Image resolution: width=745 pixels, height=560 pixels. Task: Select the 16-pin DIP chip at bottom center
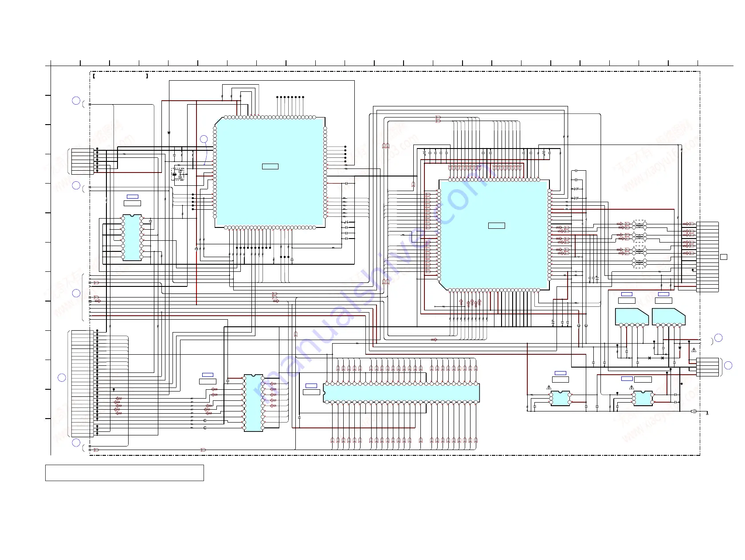(253, 403)
